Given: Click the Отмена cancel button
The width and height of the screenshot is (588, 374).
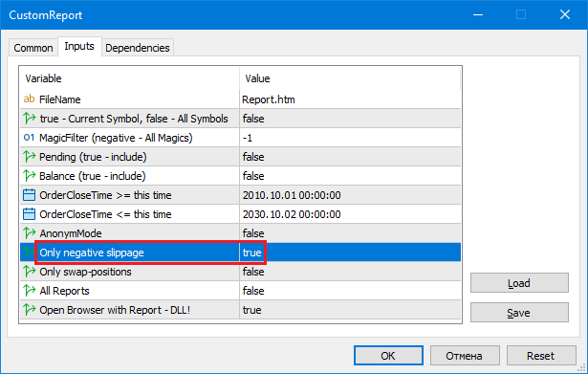Looking at the screenshot, I should pos(465,356).
